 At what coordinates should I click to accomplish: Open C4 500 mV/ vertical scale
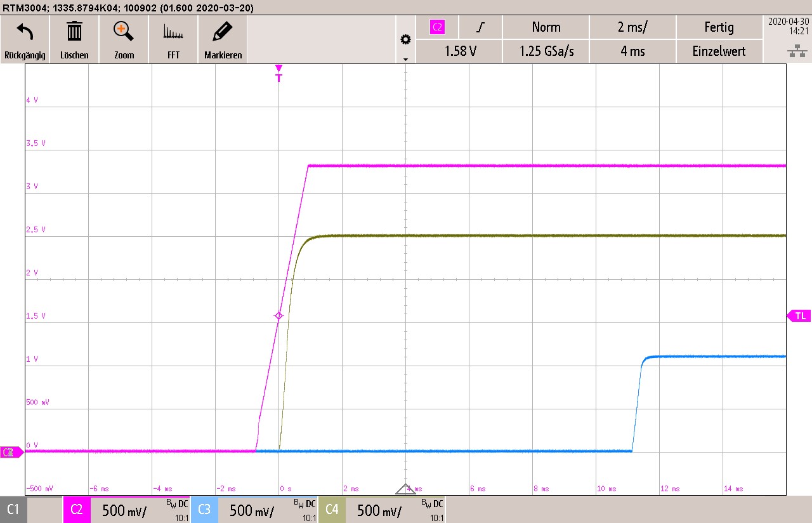(379, 511)
